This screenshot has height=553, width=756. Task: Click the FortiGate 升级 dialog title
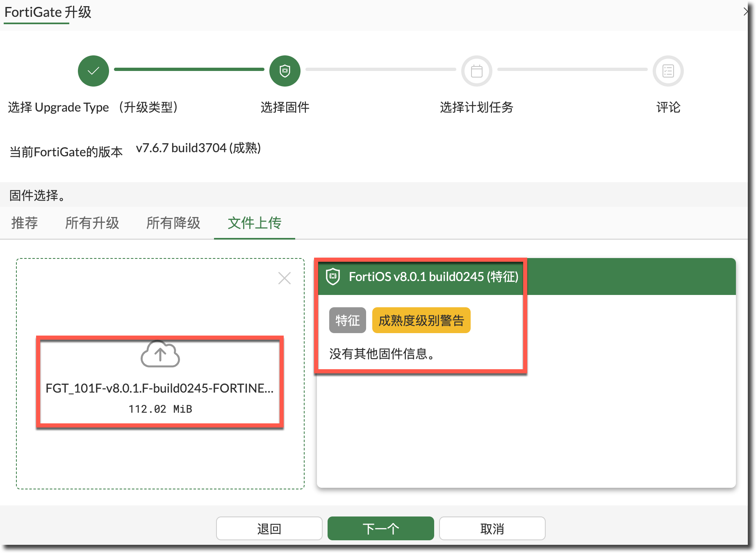tap(48, 12)
